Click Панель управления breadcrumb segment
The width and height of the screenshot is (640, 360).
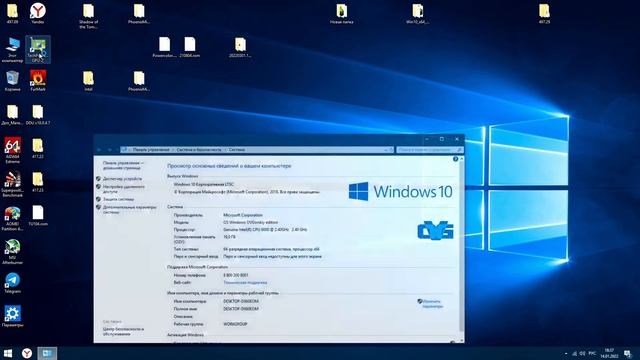151,150
